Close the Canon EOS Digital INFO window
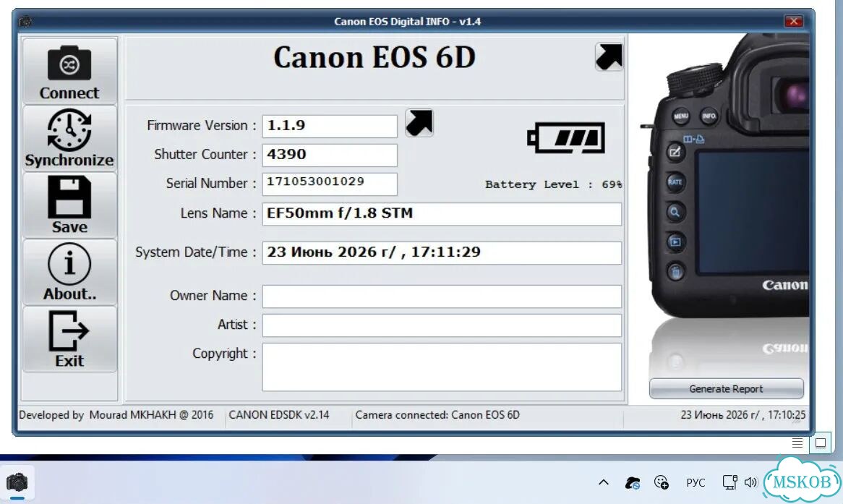Viewport: 843px width, 504px height. tap(794, 21)
